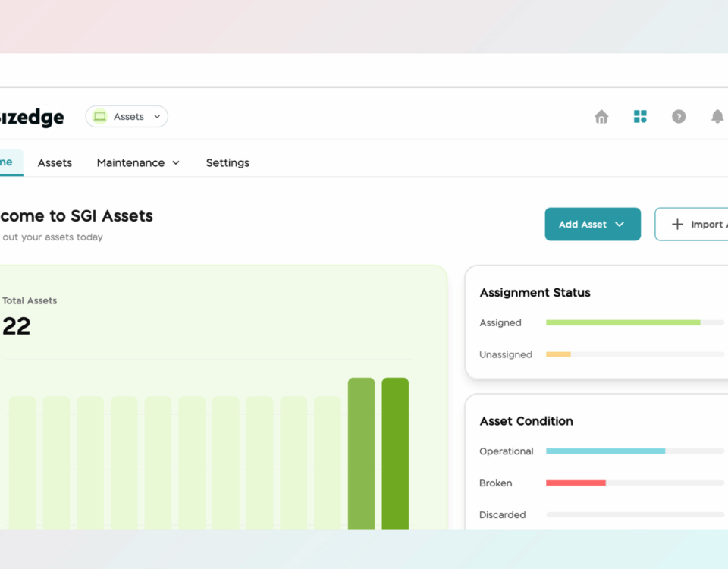
Task: Click the Add Asset button
Action: click(x=582, y=225)
